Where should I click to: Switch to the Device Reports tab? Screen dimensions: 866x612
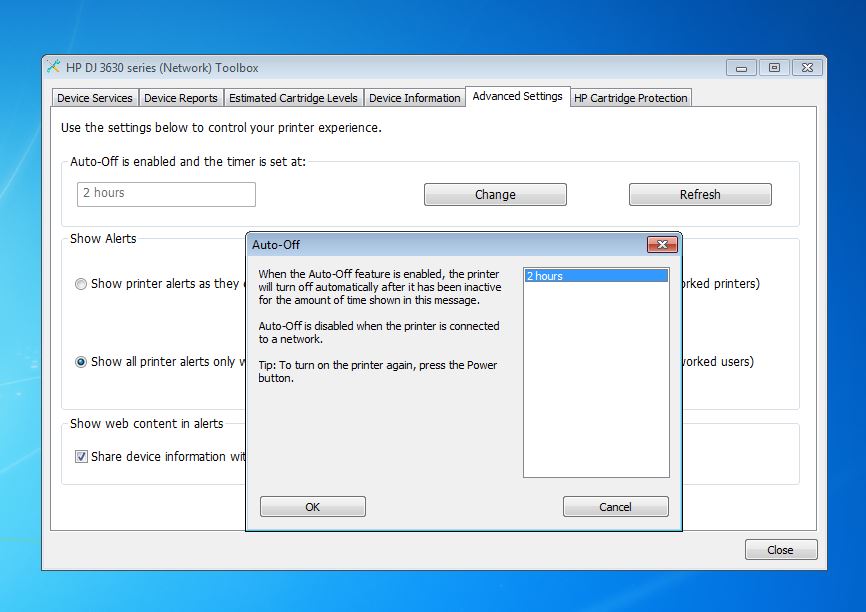[181, 98]
